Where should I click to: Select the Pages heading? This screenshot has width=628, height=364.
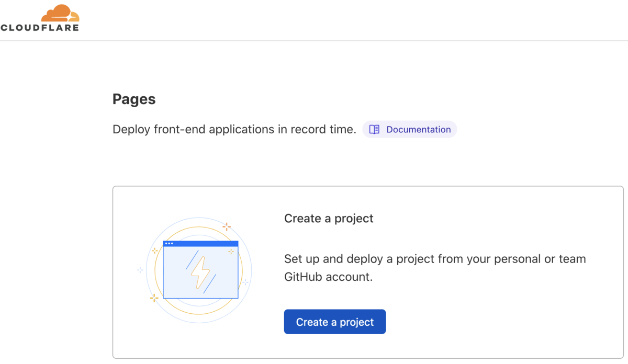click(134, 99)
